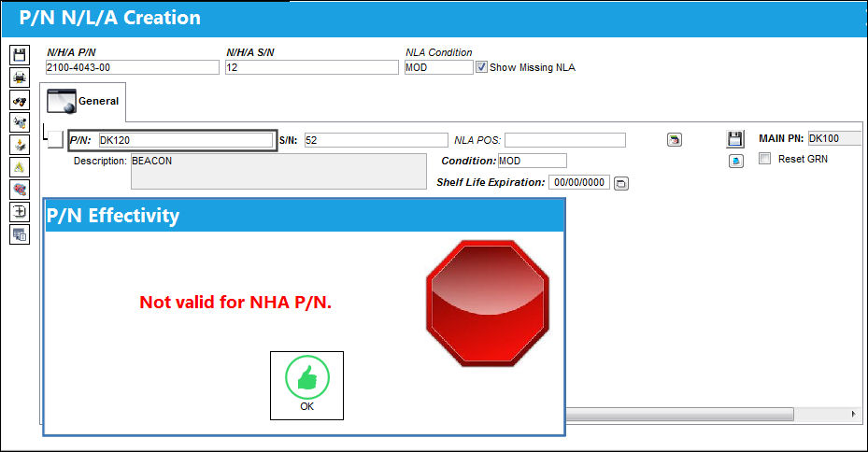Click the green thumbs-up OK button
Image resolution: width=868 pixels, height=452 pixels.
306,386
